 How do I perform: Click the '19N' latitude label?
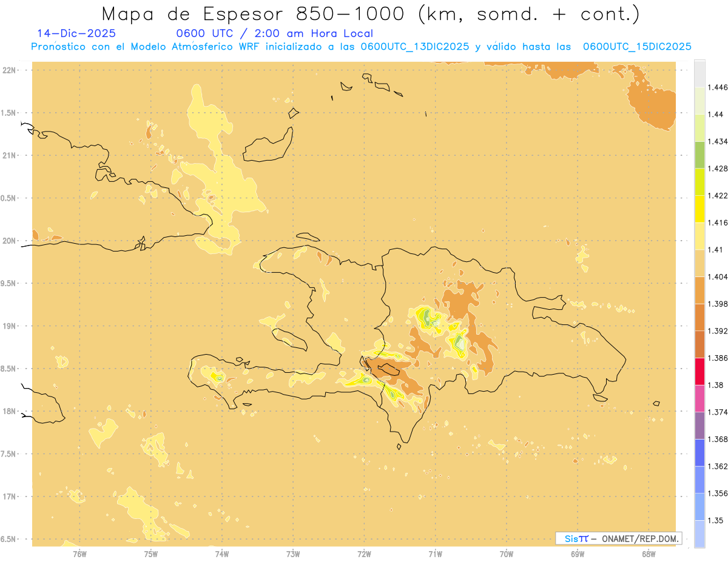coord(9,326)
